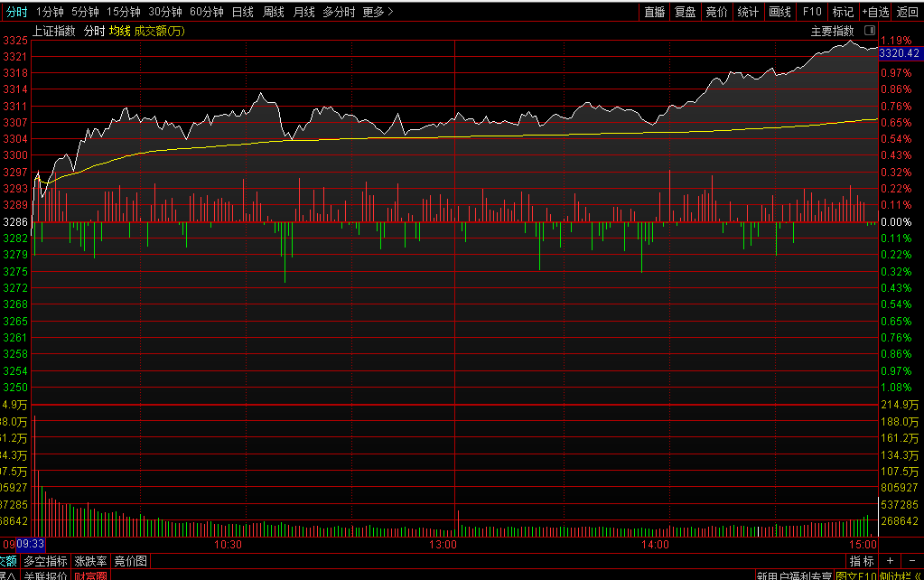Click the 09:33 time marker on axis

tap(31, 545)
